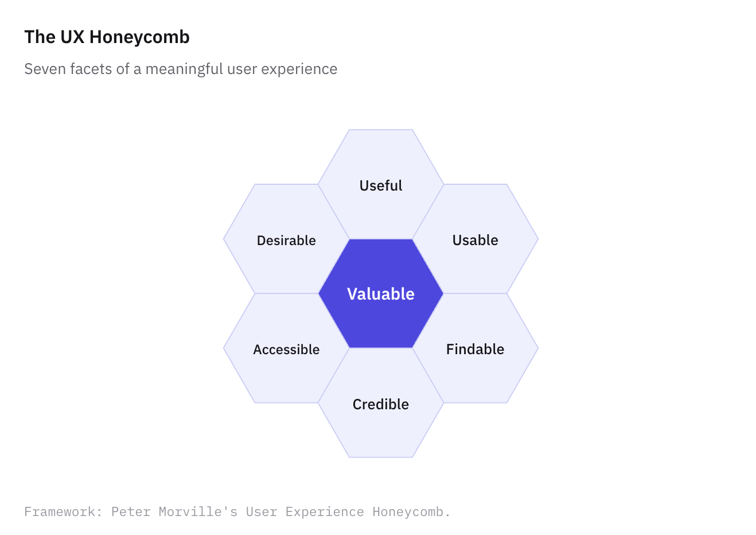Click the word UX in the heading
756x535 pixels.
72,37
